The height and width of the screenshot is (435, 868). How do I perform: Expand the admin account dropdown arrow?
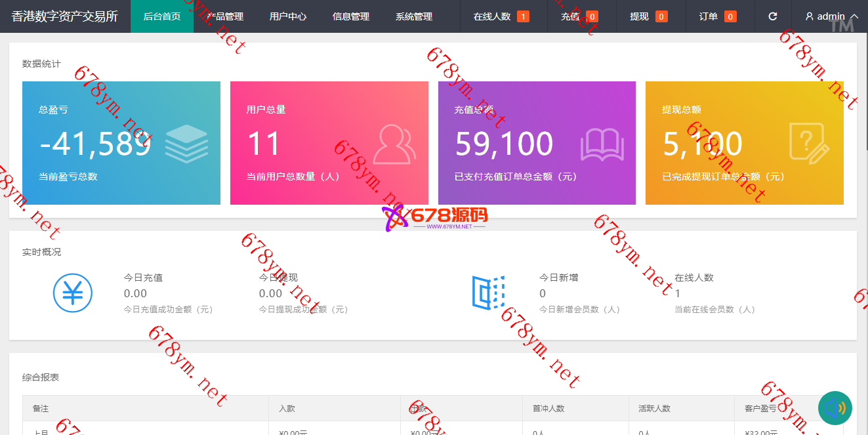tap(854, 16)
